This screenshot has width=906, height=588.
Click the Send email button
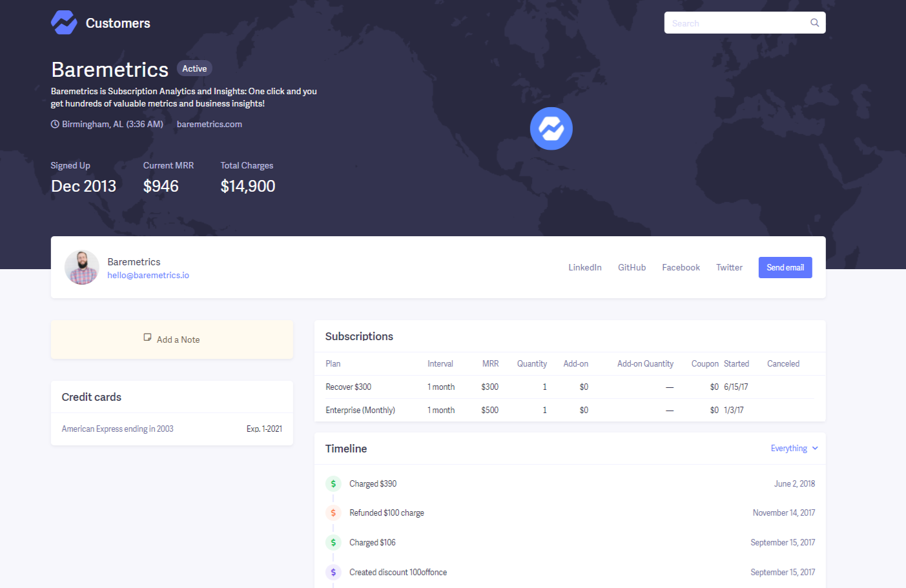tap(785, 267)
